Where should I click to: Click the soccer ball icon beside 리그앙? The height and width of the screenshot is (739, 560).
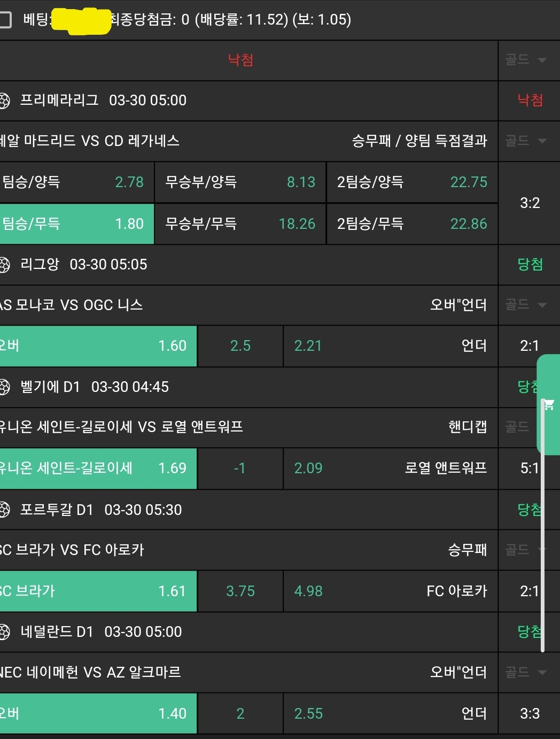4,265
